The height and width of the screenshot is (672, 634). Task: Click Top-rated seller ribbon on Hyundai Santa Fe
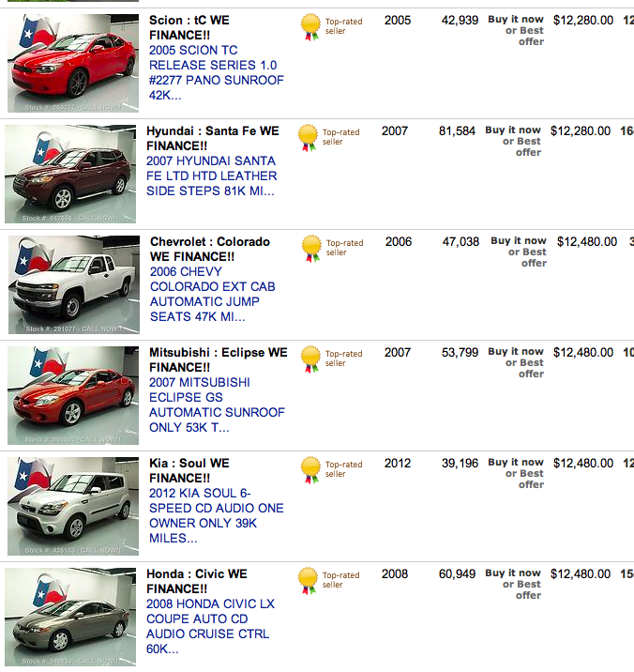coord(308,138)
